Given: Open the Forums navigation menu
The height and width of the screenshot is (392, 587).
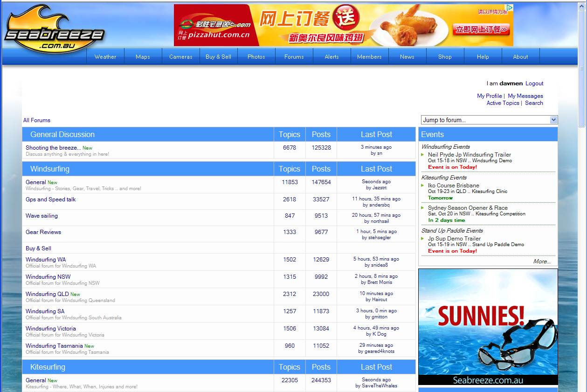Looking at the screenshot, I should point(294,56).
